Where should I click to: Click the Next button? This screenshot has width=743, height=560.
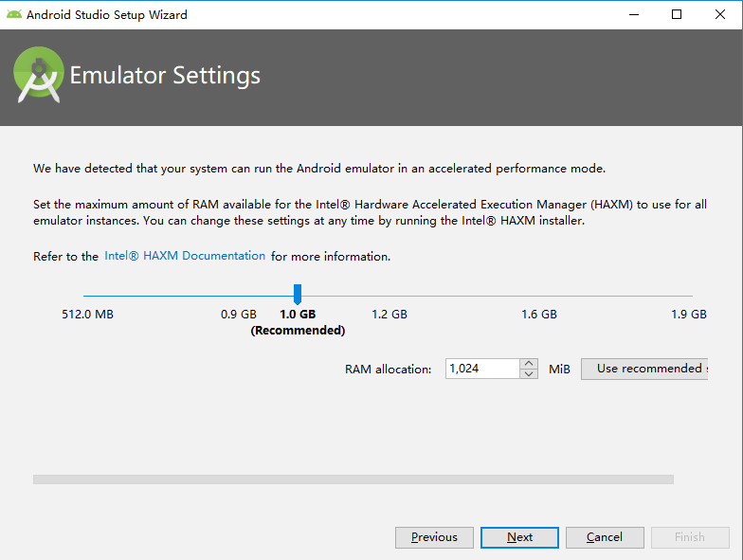point(519,537)
